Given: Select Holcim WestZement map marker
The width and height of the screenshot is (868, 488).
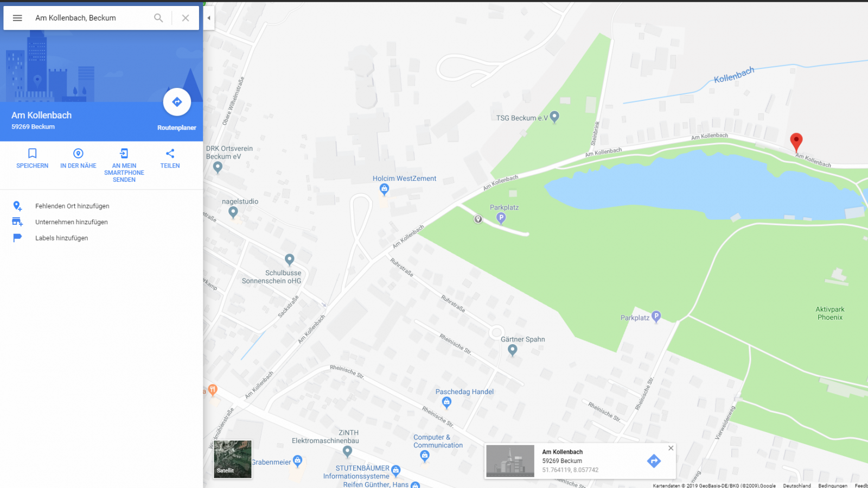Looking at the screenshot, I should tap(384, 189).
